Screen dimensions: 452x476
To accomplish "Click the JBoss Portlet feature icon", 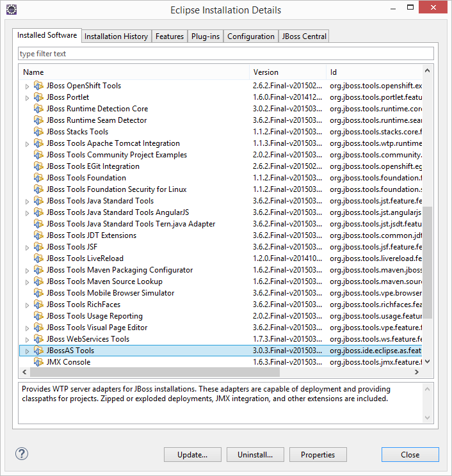I will [x=38, y=97].
